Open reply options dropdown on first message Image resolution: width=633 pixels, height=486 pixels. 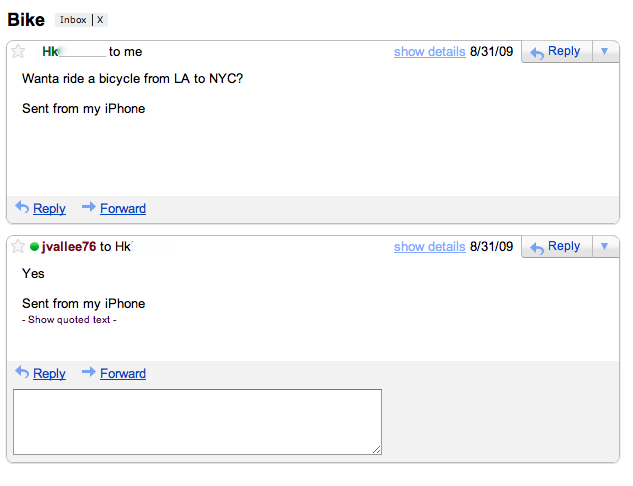point(605,51)
